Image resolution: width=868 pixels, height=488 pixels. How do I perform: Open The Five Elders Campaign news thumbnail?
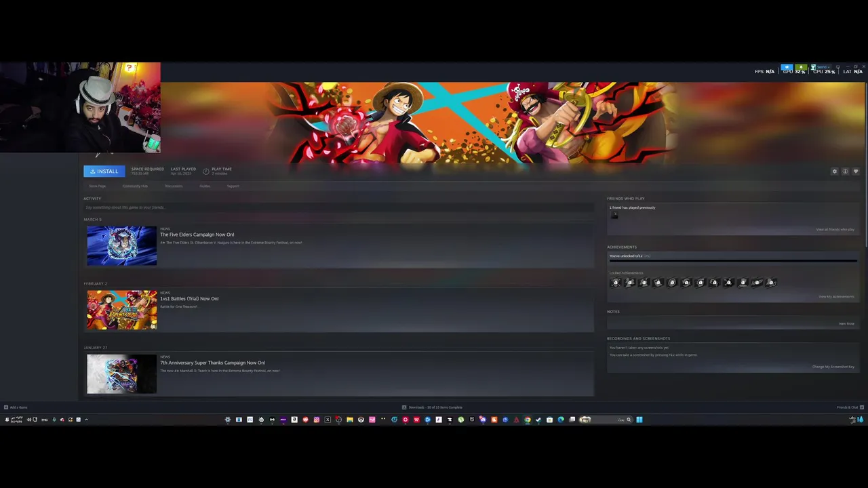121,245
